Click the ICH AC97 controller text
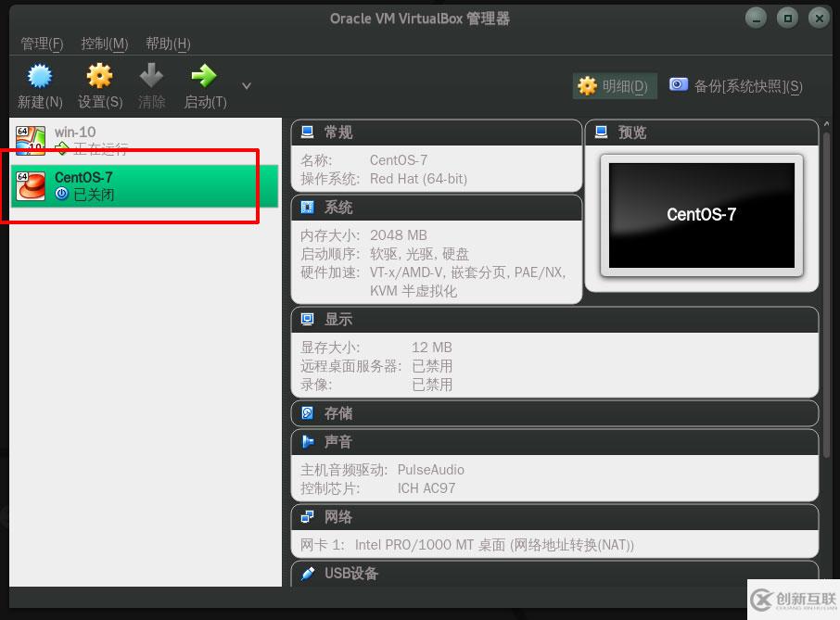The height and width of the screenshot is (620, 840). pyautogui.click(x=426, y=488)
